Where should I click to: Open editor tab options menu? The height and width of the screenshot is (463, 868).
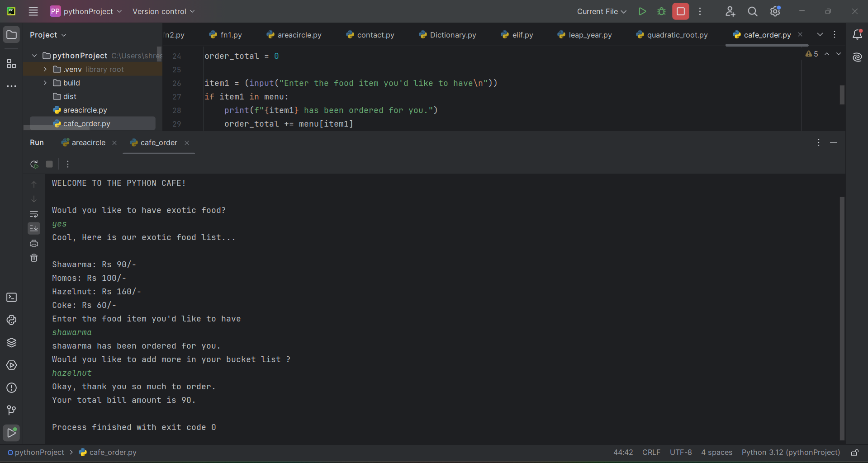tap(835, 35)
